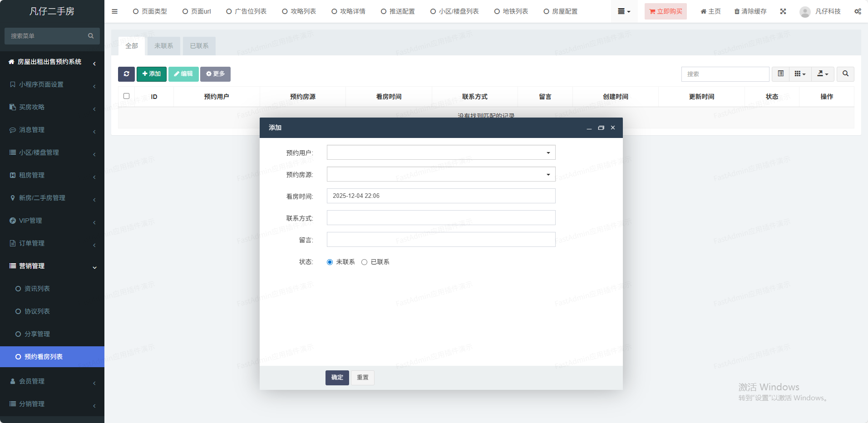Select the 已联系 radio button
This screenshot has width=868, height=423.
coord(364,262)
